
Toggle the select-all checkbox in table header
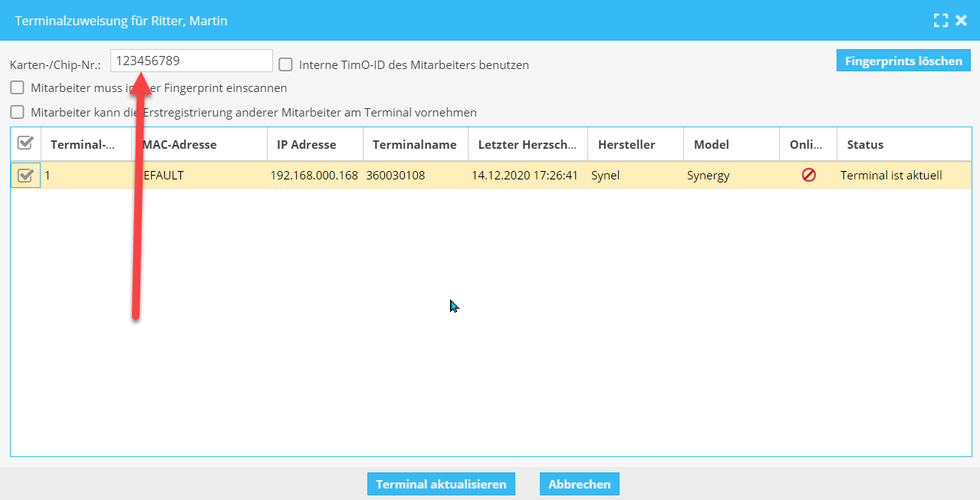pyautogui.click(x=25, y=143)
